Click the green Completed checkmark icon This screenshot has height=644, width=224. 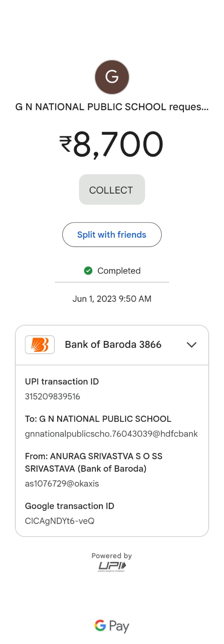pos(88,270)
